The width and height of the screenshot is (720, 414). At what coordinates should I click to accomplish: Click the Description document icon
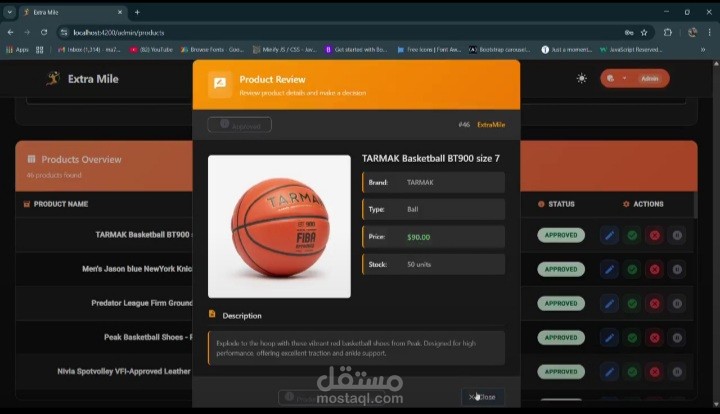click(x=212, y=314)
